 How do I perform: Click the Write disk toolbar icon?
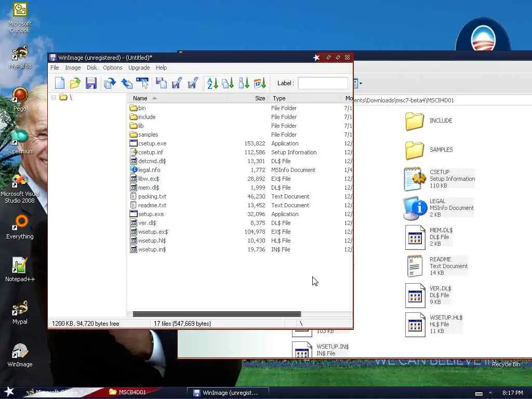[177, 83]
